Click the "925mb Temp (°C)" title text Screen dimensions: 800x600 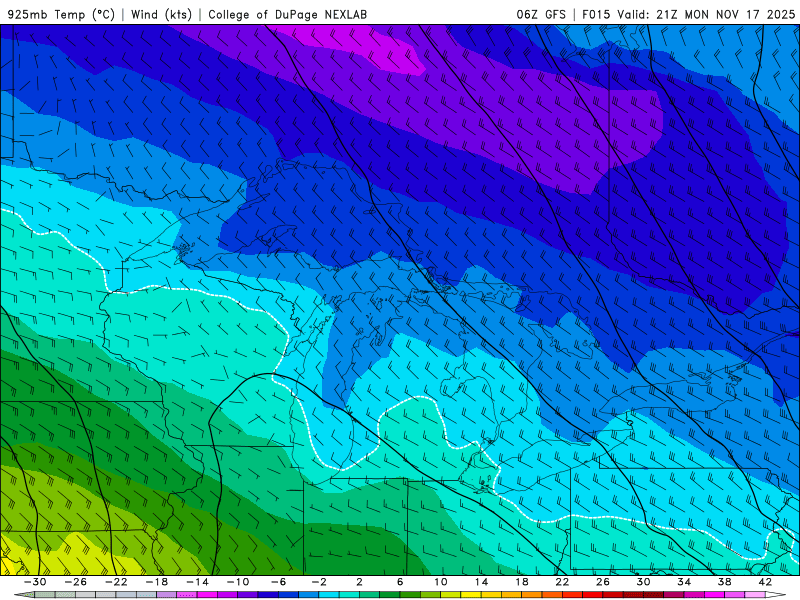tap(61, 14)
